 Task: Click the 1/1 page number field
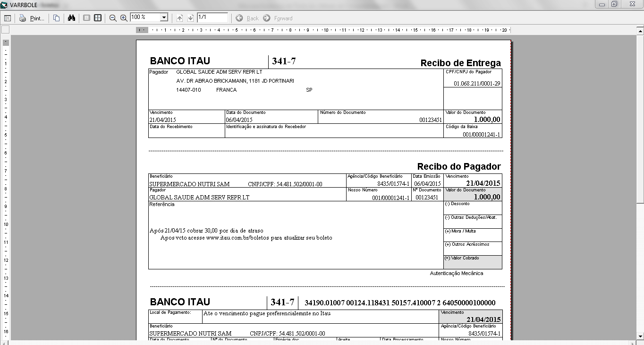point(212,17)
